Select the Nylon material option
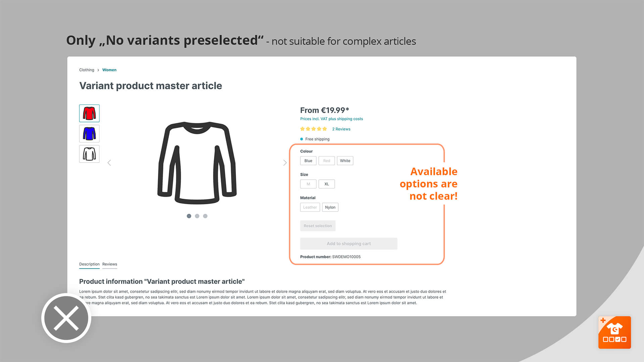644x362 pixels. [330, 207]
